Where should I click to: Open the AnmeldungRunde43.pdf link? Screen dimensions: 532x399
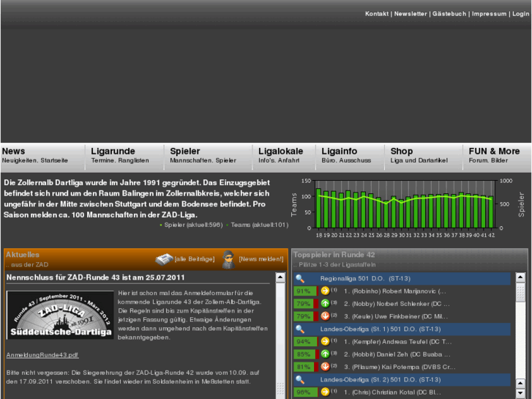(x=42, y=355)
